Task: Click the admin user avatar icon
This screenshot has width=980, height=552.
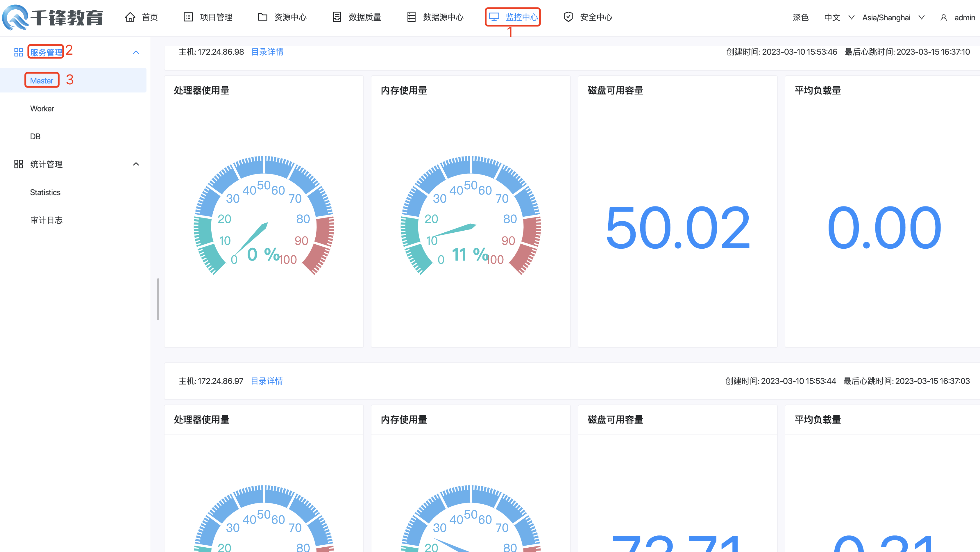Action: [x=943, y=17]
